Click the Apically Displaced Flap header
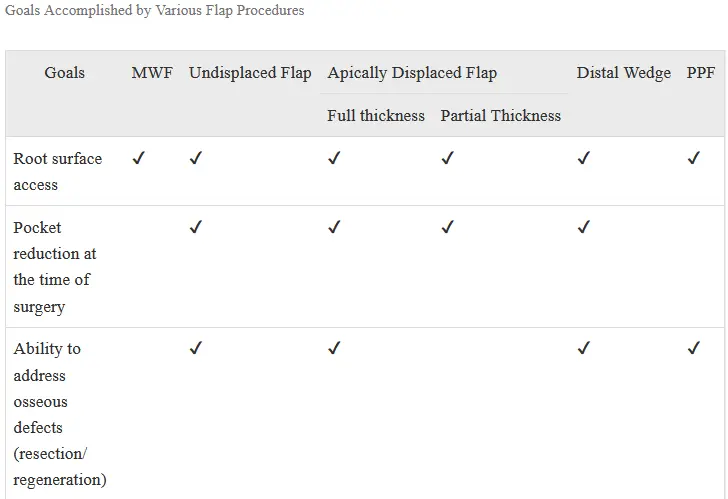The height and width of the screenshot is (499, 728). coord(412,73)
